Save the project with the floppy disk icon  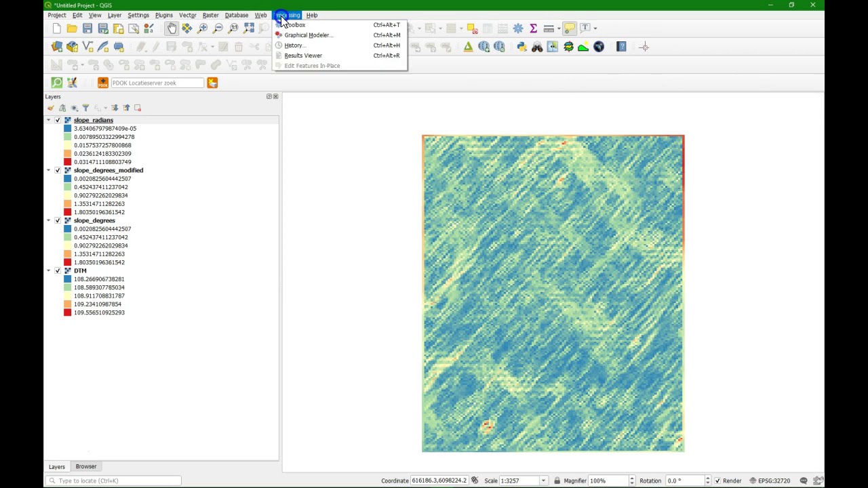(x=87, y=28)
